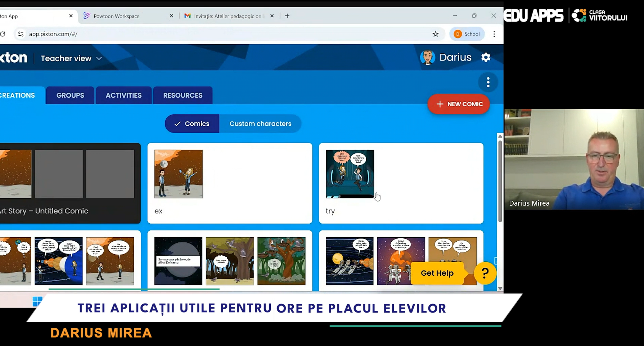Expand the Teacher view dropdown

tap(71, 58)
